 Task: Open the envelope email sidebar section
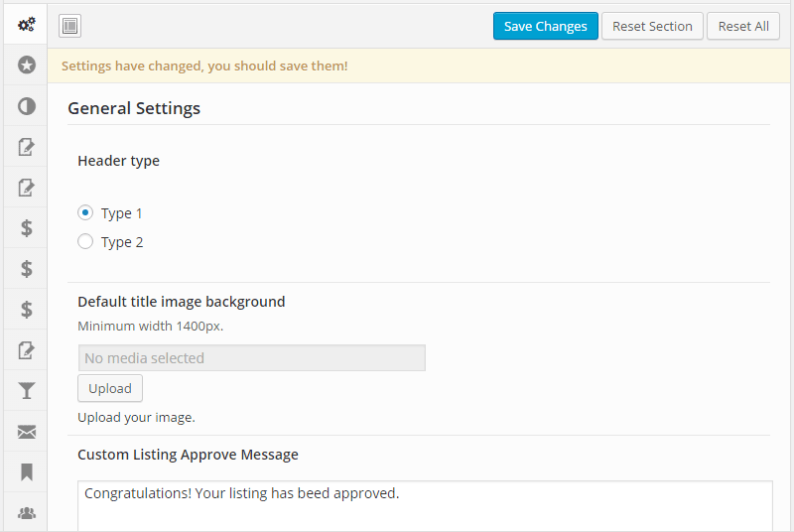26,432
